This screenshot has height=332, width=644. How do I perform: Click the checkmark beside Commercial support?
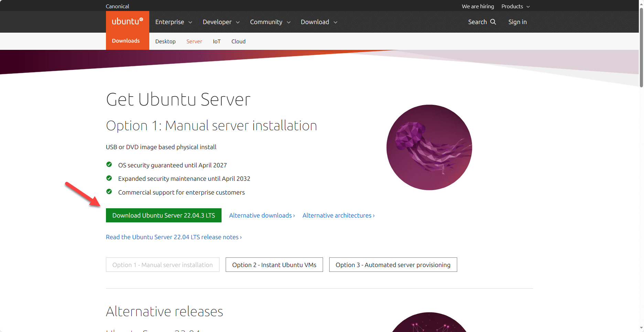pyautogui.click(x=109, y=192)
